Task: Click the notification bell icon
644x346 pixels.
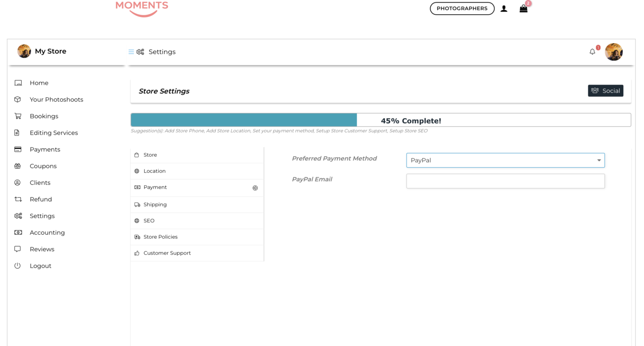Action: [x=592, y=52]
